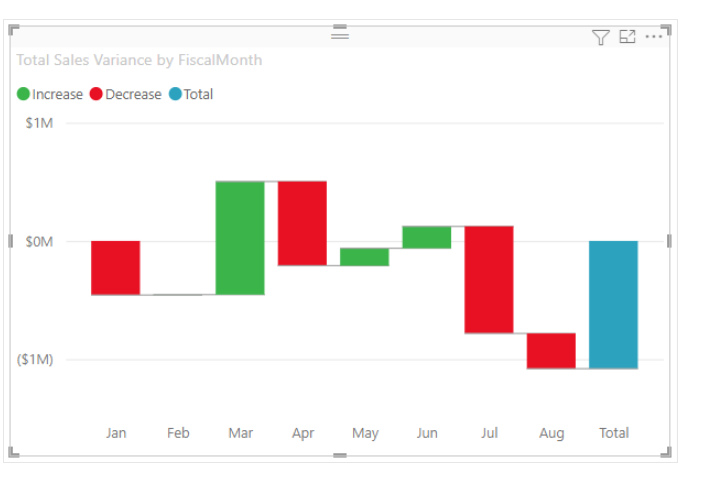Click the Feb axis label
This screenshot has width=702, height=496.
pyautogui.click(x=178, y=433)
